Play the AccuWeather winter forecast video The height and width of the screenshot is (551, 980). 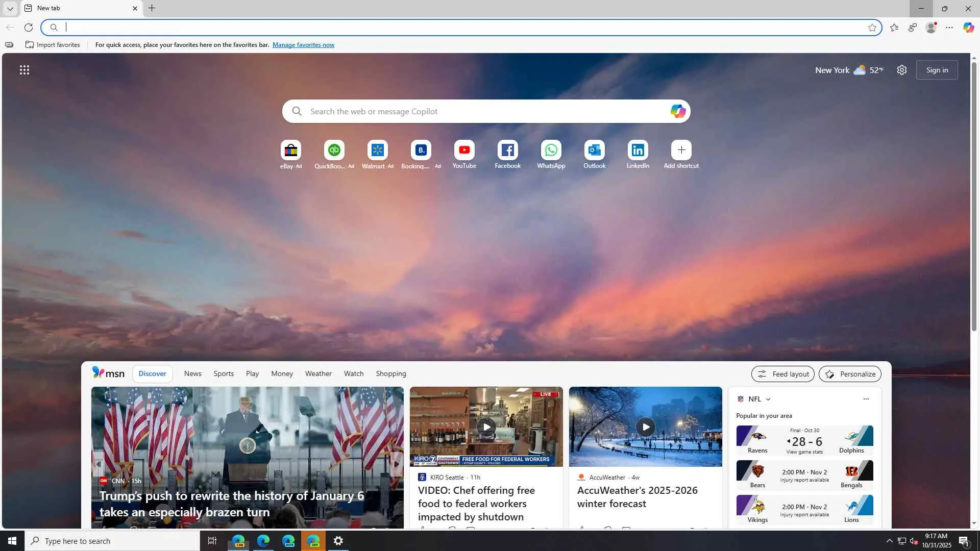tap(645, 427)
